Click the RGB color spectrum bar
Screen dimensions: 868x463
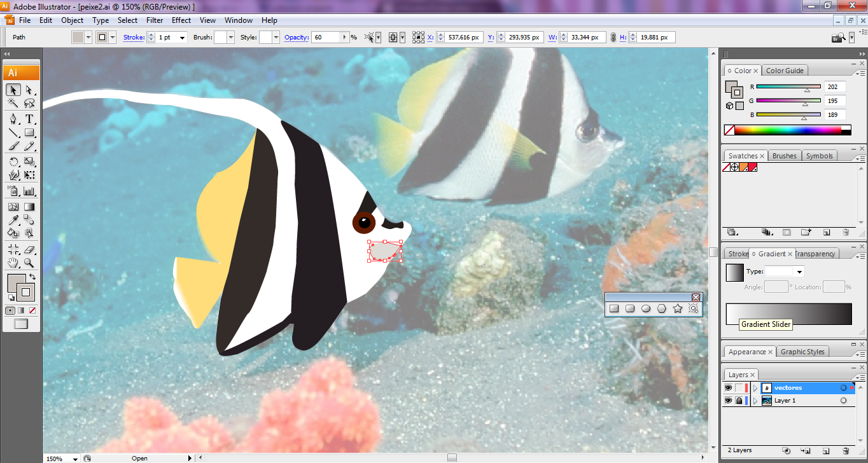click(x=788, y=130)
